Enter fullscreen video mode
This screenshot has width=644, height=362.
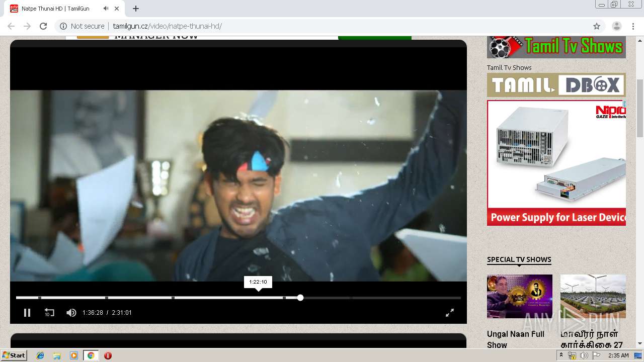[x=450, y=313]
